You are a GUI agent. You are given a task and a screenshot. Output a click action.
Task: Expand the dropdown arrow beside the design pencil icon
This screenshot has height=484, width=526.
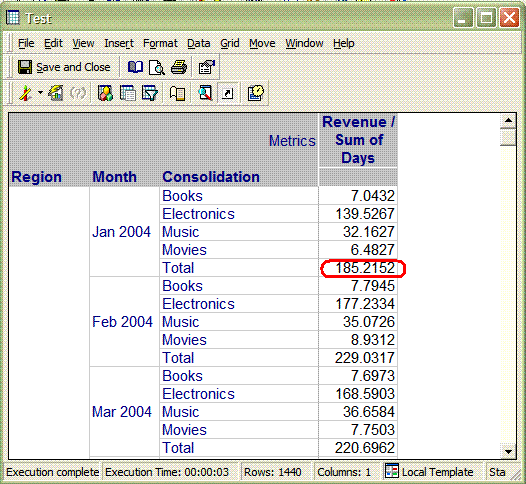coord(40,93)
